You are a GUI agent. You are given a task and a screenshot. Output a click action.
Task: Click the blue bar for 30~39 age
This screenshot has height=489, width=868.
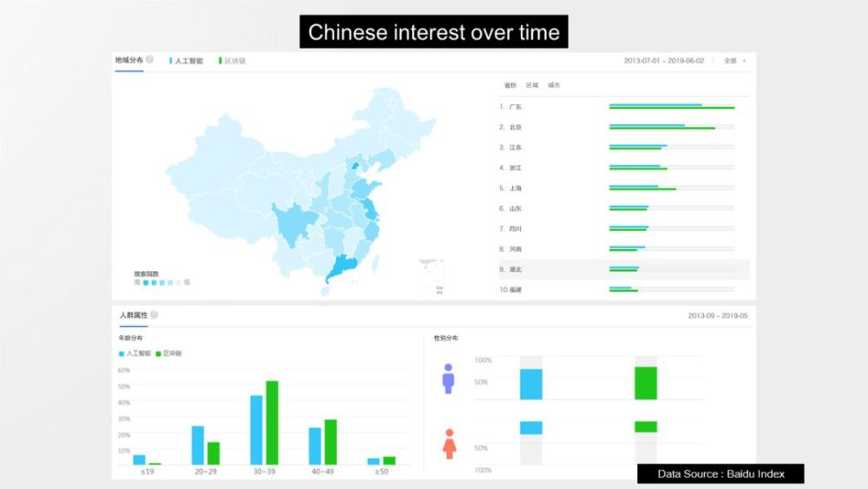click(x=256, y=430)
